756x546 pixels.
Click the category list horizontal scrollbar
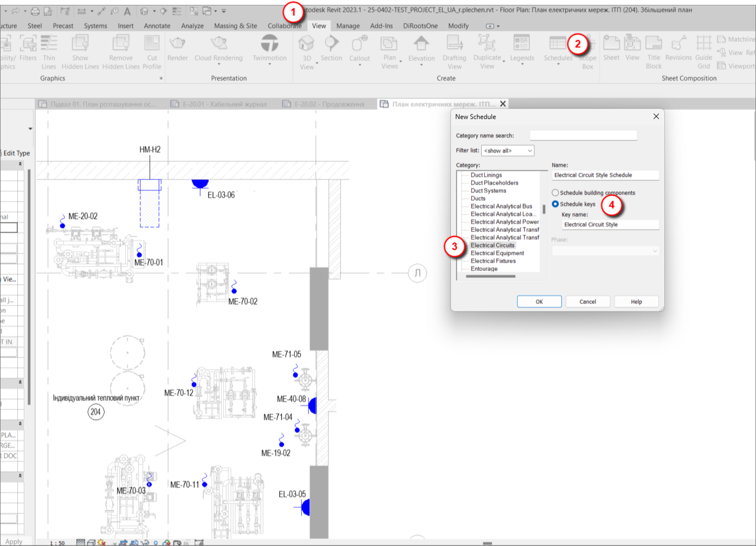(x=490, y=276)
